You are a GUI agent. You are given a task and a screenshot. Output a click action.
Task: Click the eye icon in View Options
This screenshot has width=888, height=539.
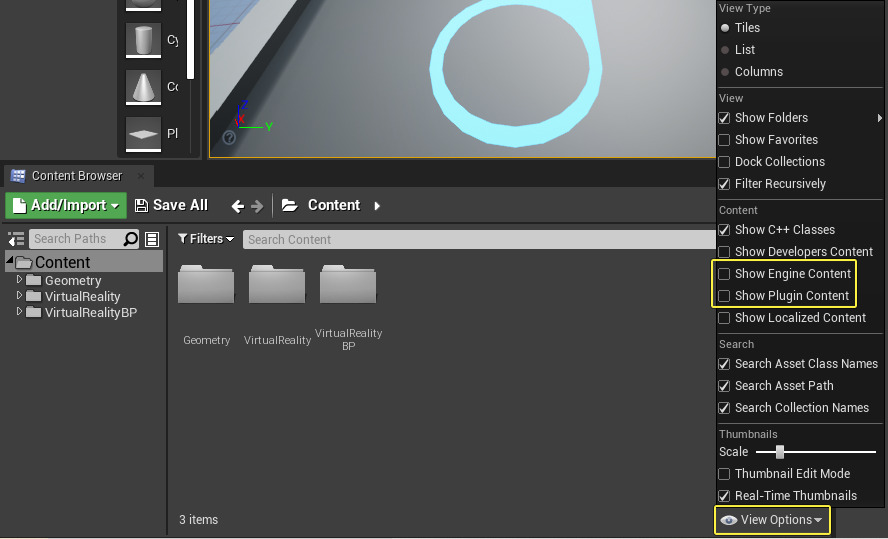click(x=729, y=520)
